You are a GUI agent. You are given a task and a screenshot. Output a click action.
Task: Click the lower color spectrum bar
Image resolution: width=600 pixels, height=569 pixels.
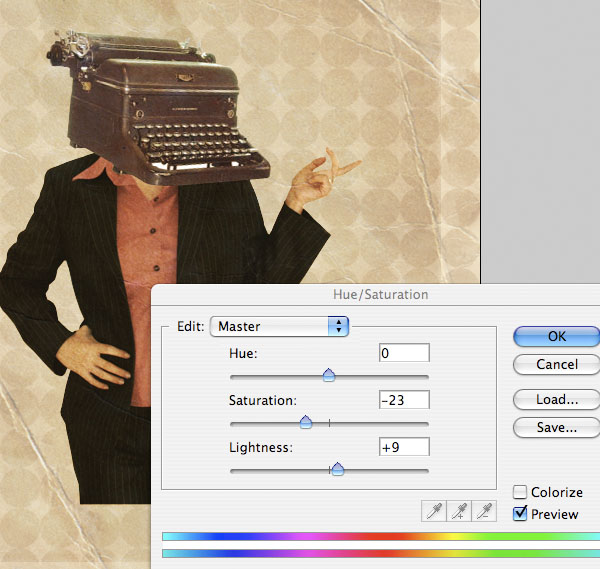(x=381, y=553)
